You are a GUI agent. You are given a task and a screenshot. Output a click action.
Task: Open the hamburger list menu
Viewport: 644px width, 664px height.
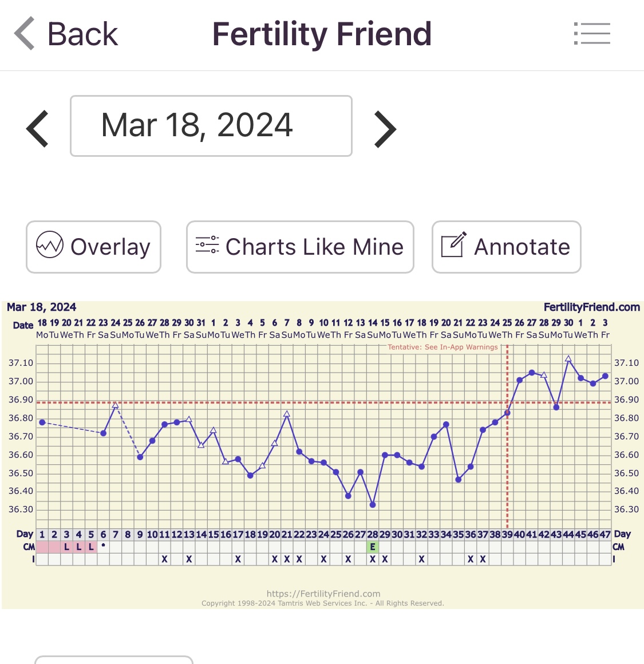(592, 34)
